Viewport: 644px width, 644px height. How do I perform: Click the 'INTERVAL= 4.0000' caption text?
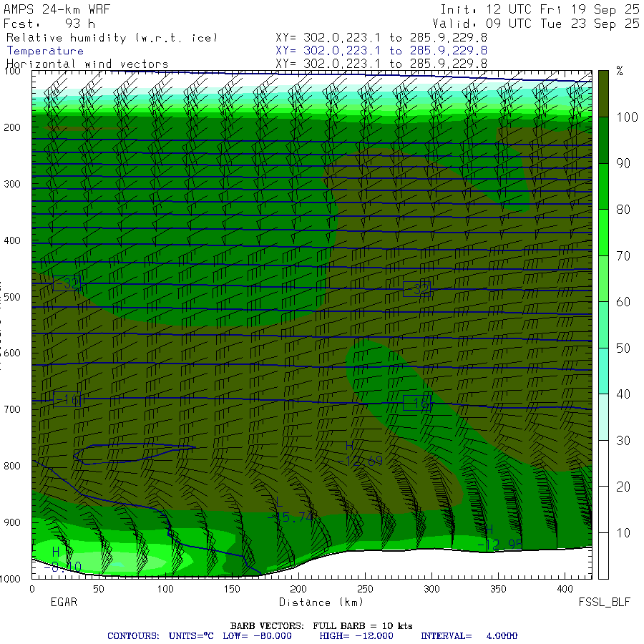(x=469, y=636)
